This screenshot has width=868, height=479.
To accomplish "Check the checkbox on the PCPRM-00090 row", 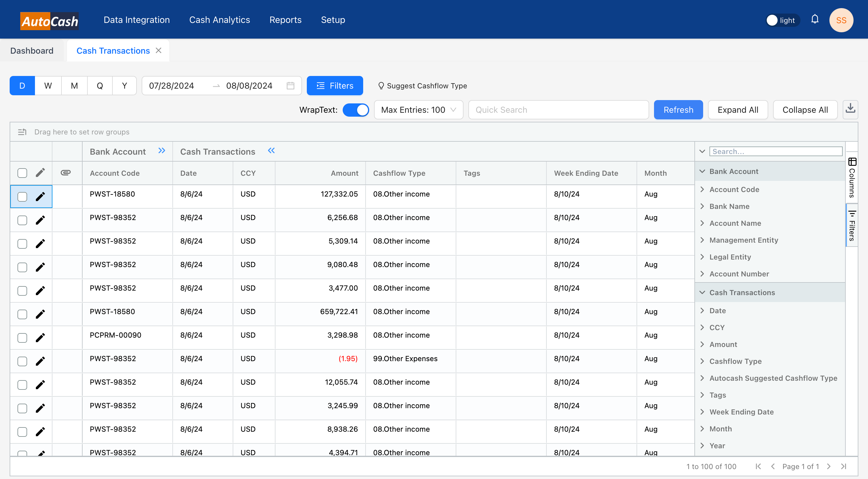I will (22, 337).
